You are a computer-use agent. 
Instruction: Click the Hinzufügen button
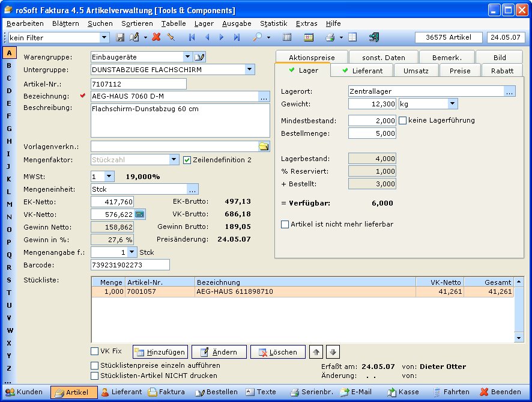160,352
